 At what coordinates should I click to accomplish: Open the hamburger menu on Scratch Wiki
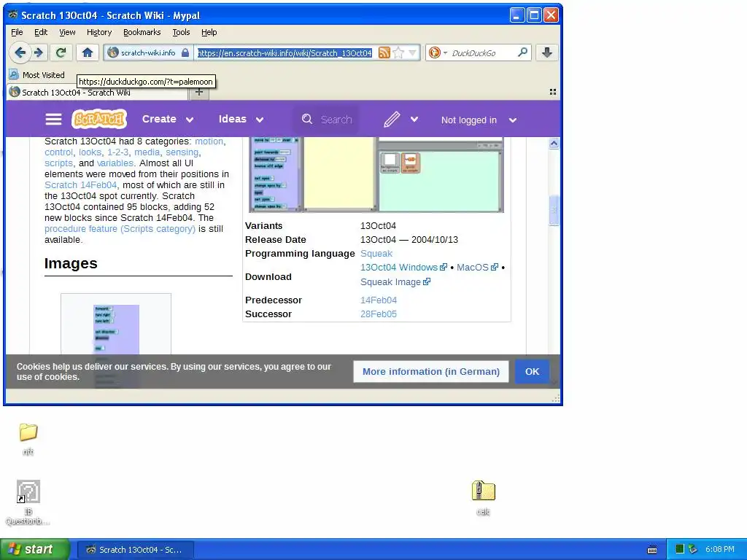(x=53, y=119)
